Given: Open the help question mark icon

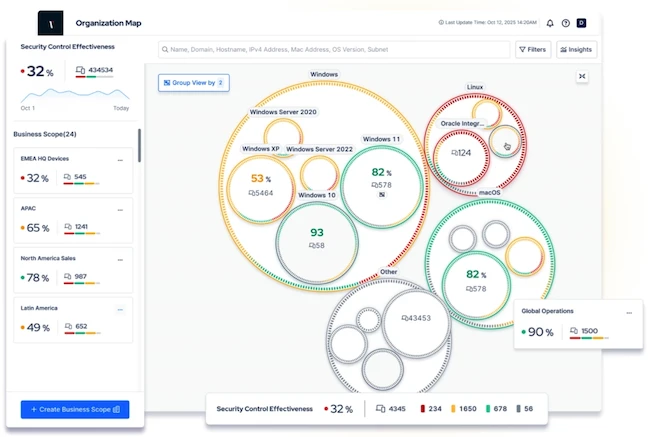Looking at the screenshot, I should [x=565, y=23].
